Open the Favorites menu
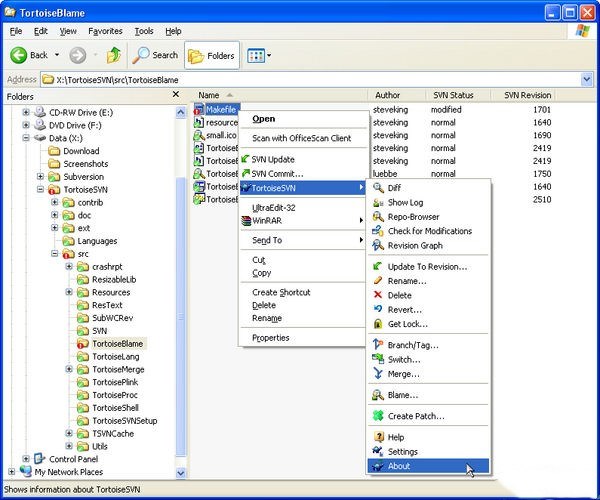600x500 pixels. click(104, 31)
